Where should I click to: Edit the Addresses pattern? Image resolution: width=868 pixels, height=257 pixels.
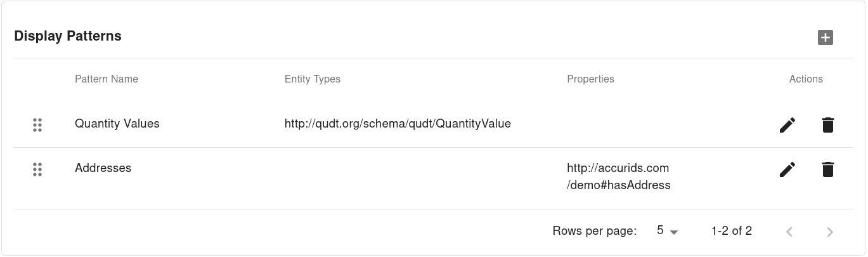pyautogui.click(x=787, y=169)
